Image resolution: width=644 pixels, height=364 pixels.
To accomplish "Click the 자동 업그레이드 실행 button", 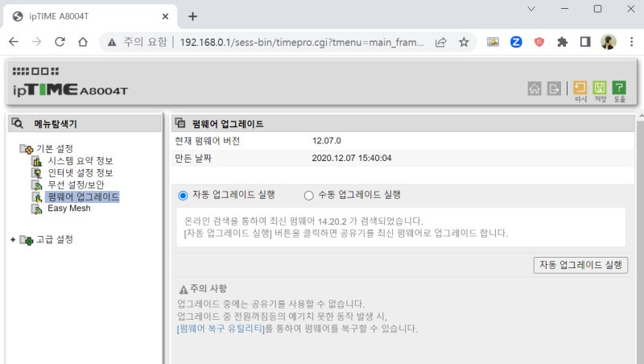I will coord(580,265).
